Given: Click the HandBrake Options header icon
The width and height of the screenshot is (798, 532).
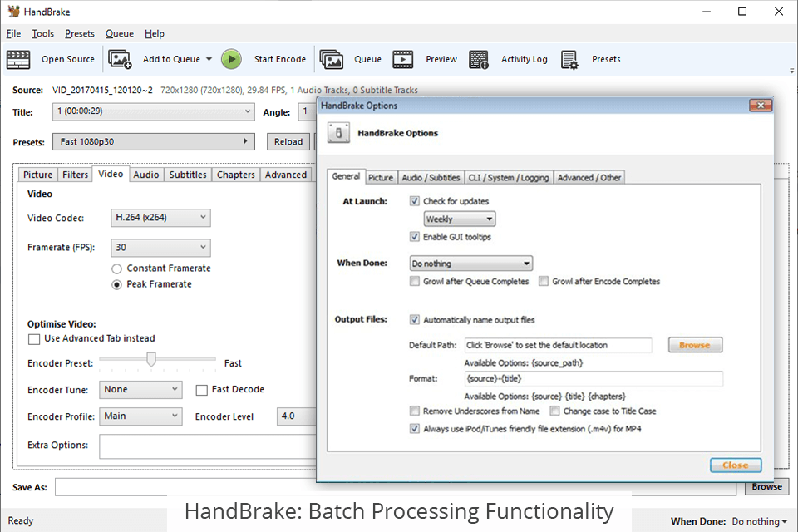Looking at the screenshot, I should click(x=338, y=133).
